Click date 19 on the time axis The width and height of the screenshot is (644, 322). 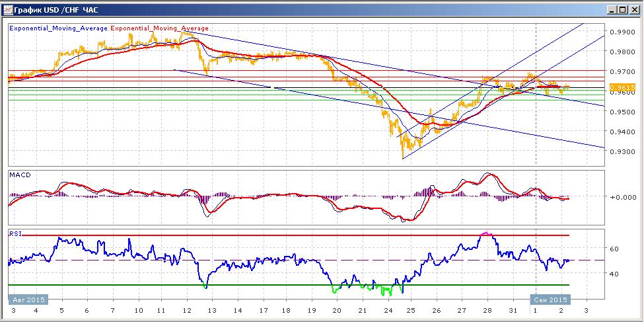[311, 311]
